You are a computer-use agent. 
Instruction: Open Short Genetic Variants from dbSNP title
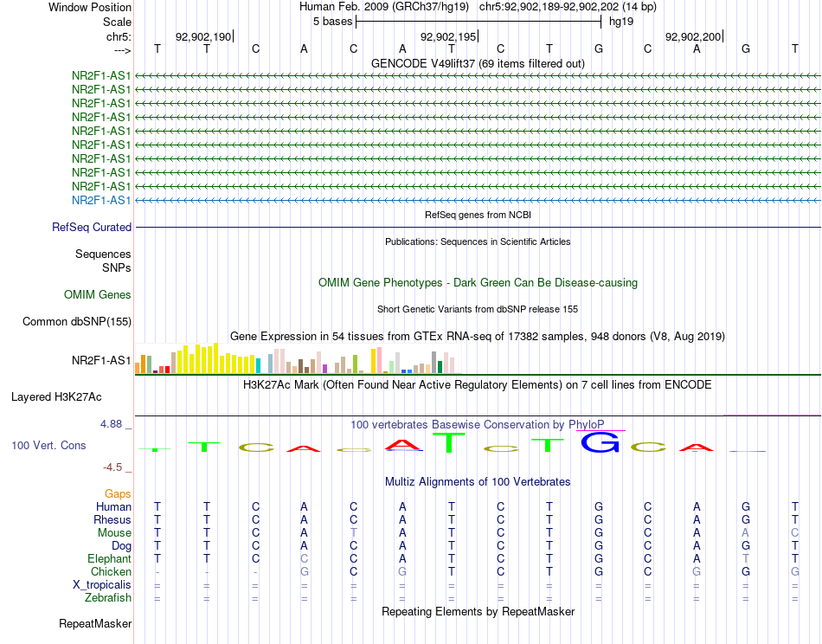click(478, 309)
